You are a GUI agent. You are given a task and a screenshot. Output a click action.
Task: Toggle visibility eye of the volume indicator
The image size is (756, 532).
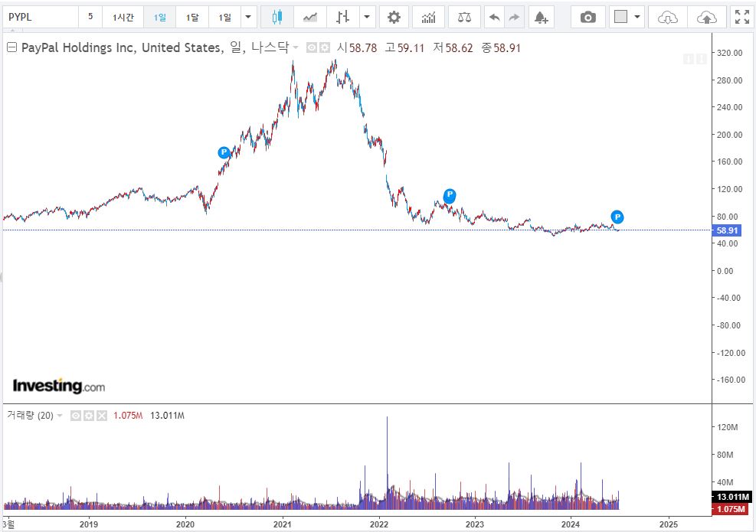(x=76, y=416)
